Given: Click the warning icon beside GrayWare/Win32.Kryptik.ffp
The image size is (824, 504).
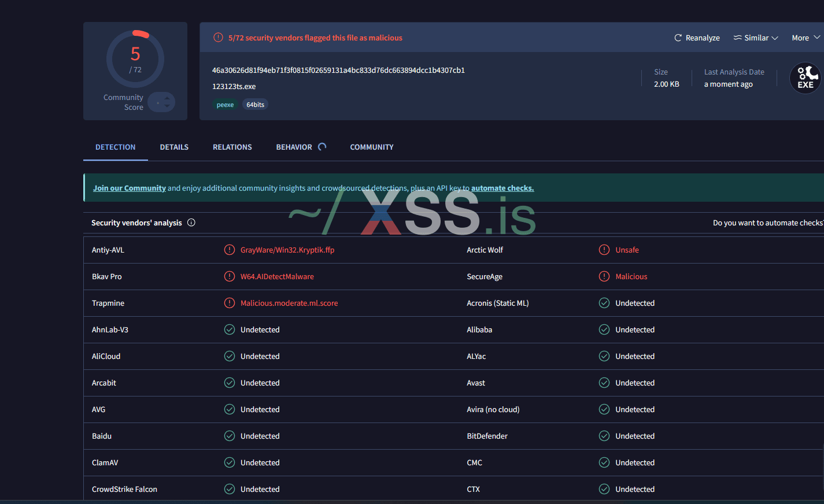Looking at the screenshot, I should [x=230, y=250].
